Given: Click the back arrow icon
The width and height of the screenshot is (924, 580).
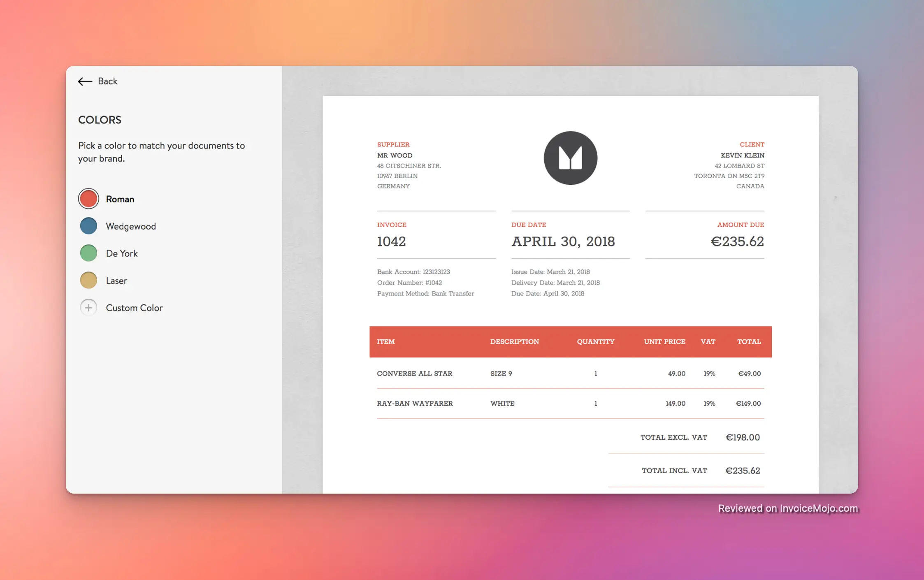Looking at the screenshot, I should tap(85, 81).
